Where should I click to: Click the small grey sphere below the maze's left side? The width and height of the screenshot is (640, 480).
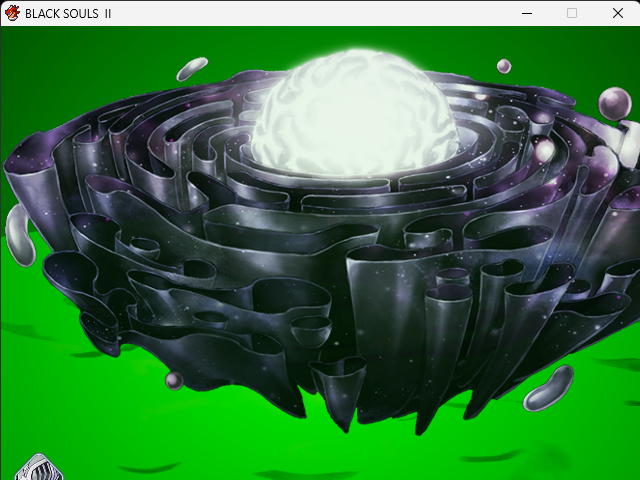(x=174, y=380)
